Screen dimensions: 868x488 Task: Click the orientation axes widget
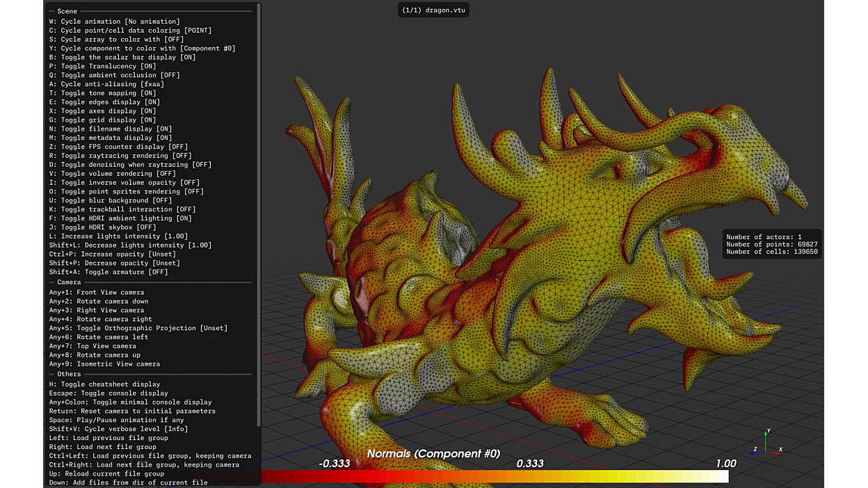[766, 445]
